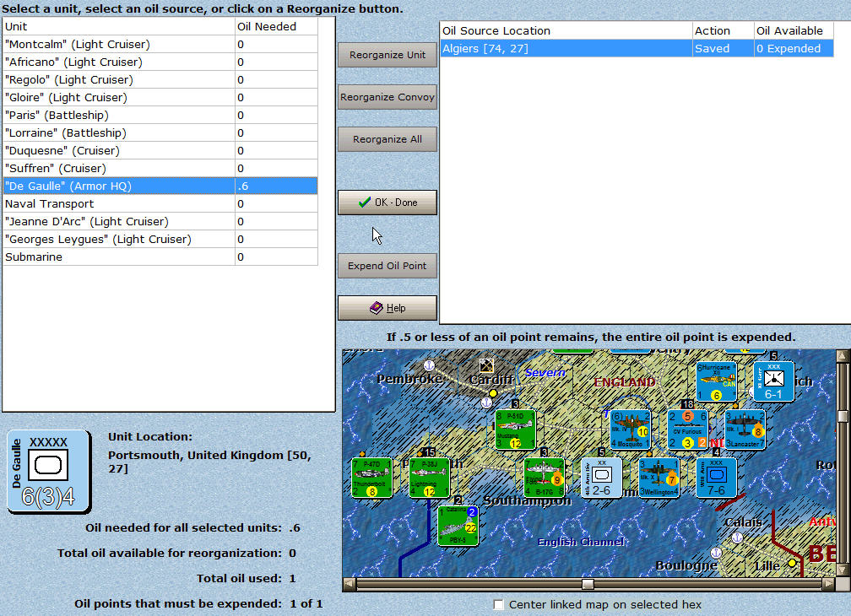Viewport: 851px width, 616px height.
Task: Select the "Paris" (Battleship) row
Action: coord(118,115)
